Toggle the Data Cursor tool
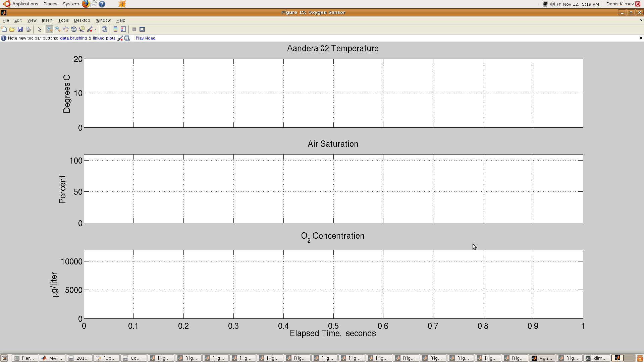This screenshot has width=644, height=362. coord(82,29)
